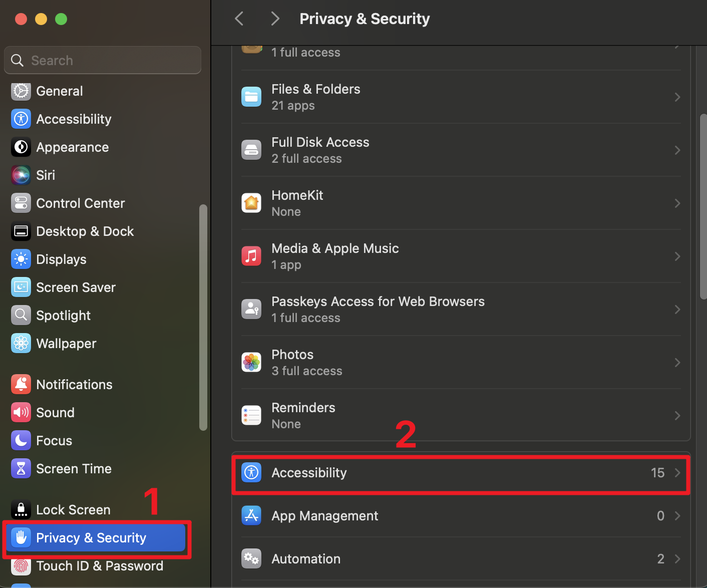Open the Passkeys Access row chevron
707x588 pixels.
coord(677,310)
